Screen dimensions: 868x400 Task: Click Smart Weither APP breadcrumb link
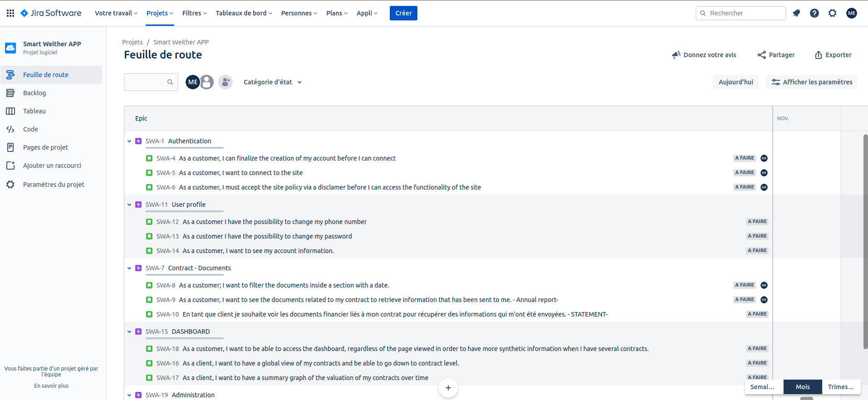(181, 42)
